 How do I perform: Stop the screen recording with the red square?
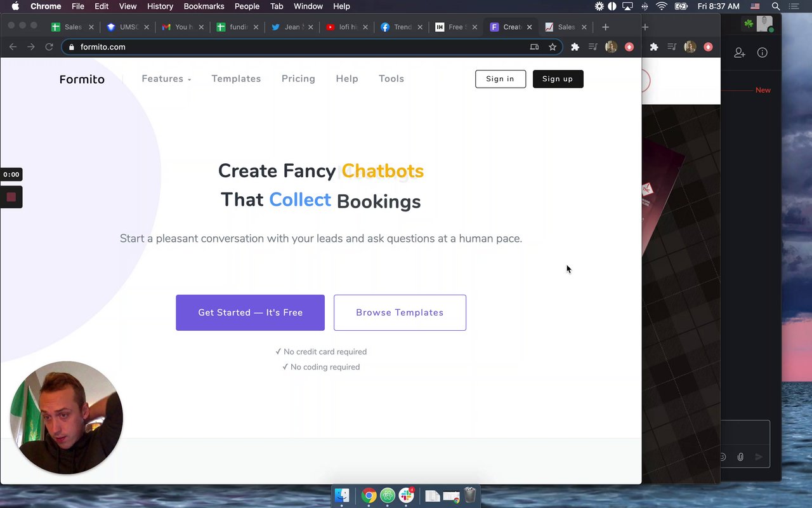[11, 197]
